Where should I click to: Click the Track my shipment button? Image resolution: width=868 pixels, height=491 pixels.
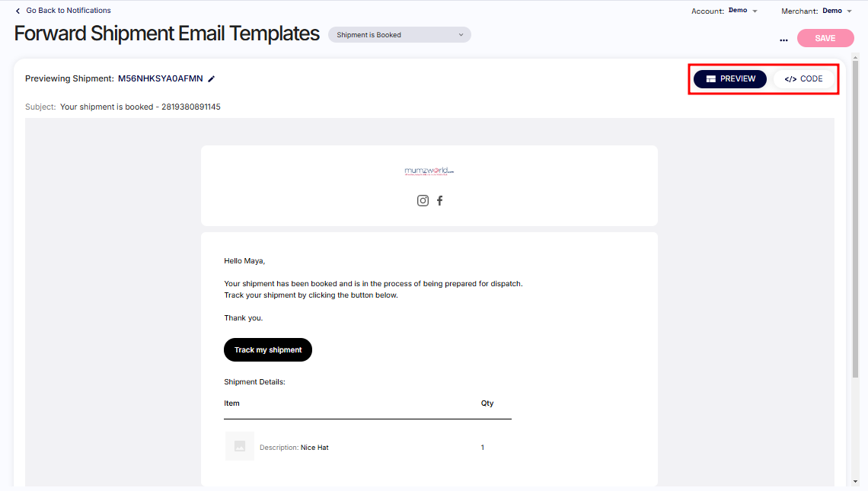(x=268, y=350)
